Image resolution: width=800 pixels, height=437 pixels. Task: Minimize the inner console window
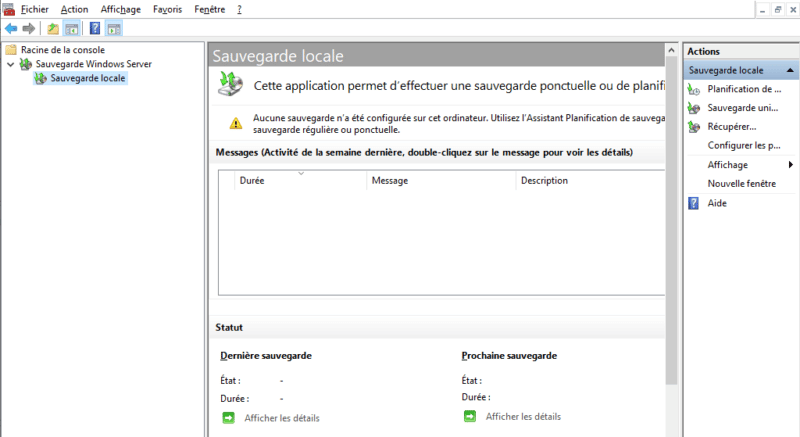[x=762, y=10]
